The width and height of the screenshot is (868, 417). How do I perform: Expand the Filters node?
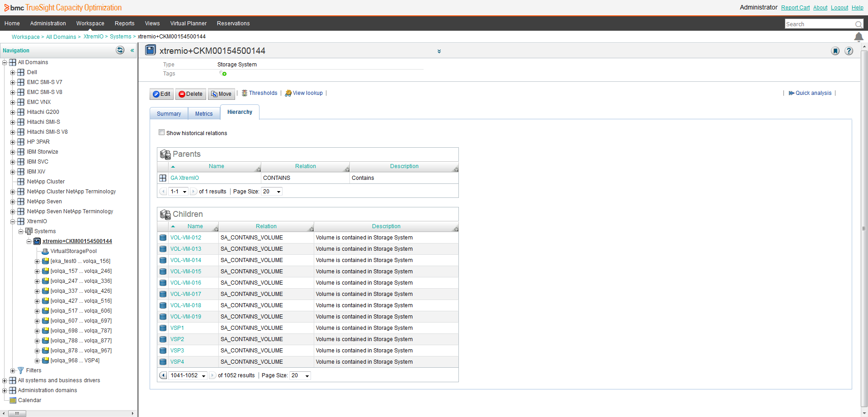13,371
